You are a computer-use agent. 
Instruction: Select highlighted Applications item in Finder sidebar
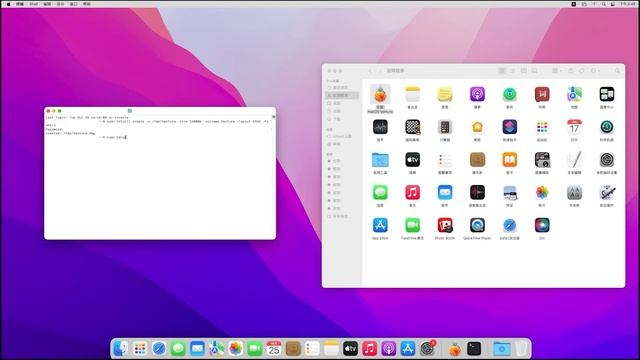[x=342, y=96]
